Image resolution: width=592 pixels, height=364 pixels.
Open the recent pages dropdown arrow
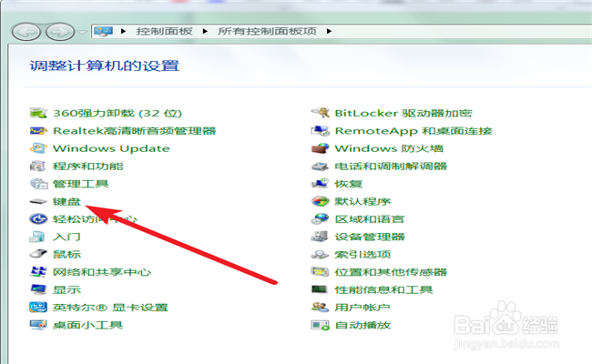coord(82,32)
